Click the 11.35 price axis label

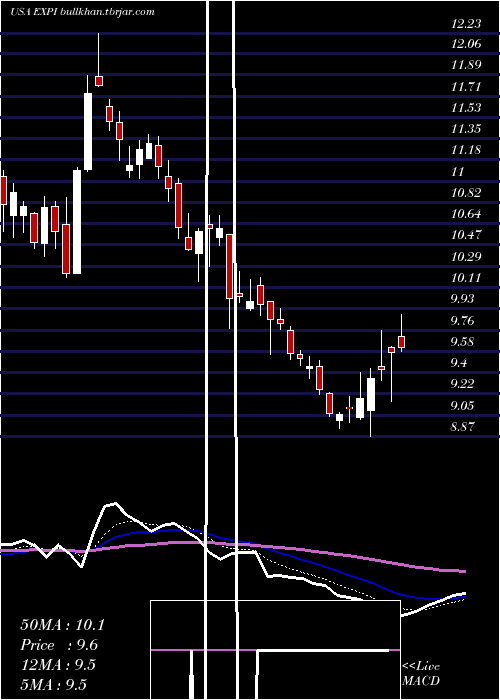click(x=466, y=129)
